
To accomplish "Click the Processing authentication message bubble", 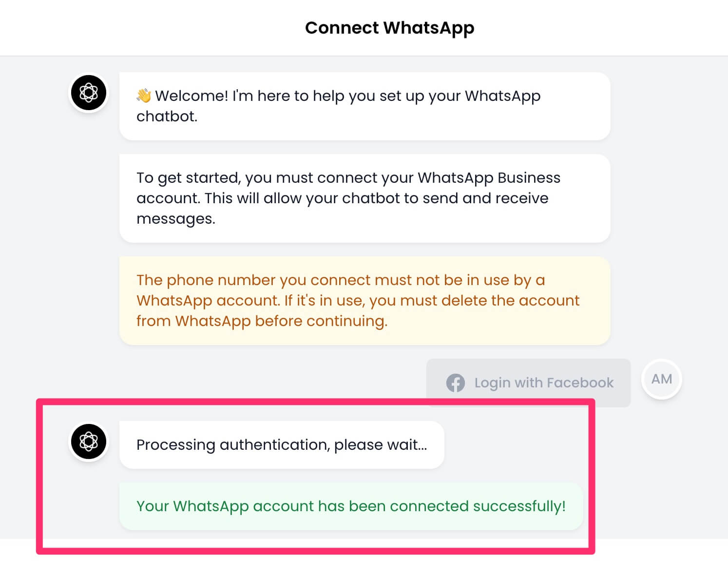I will point(282,445).
